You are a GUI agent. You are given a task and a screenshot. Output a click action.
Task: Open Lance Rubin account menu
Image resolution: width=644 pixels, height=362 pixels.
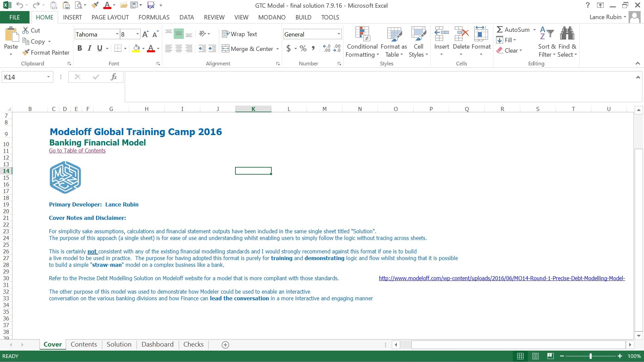tap(608, 17)
